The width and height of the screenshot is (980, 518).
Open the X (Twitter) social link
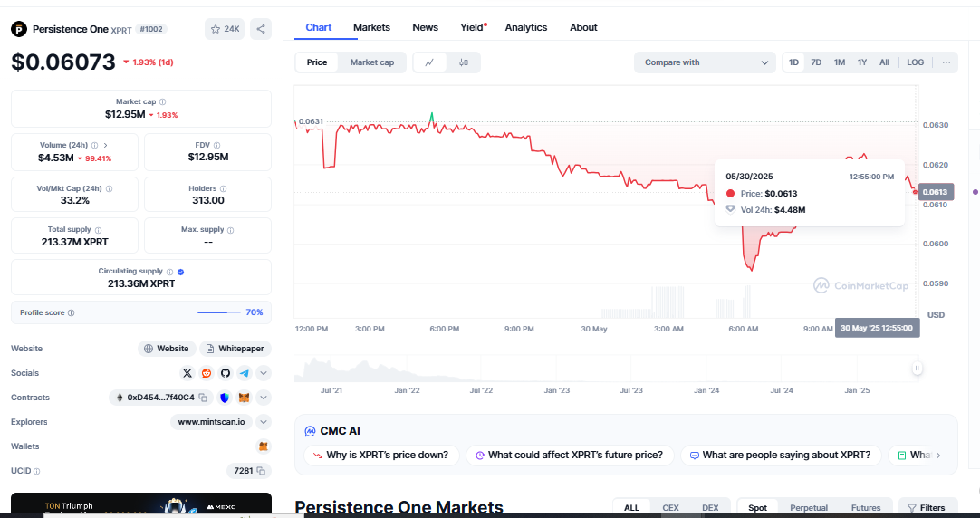(187, 373)
